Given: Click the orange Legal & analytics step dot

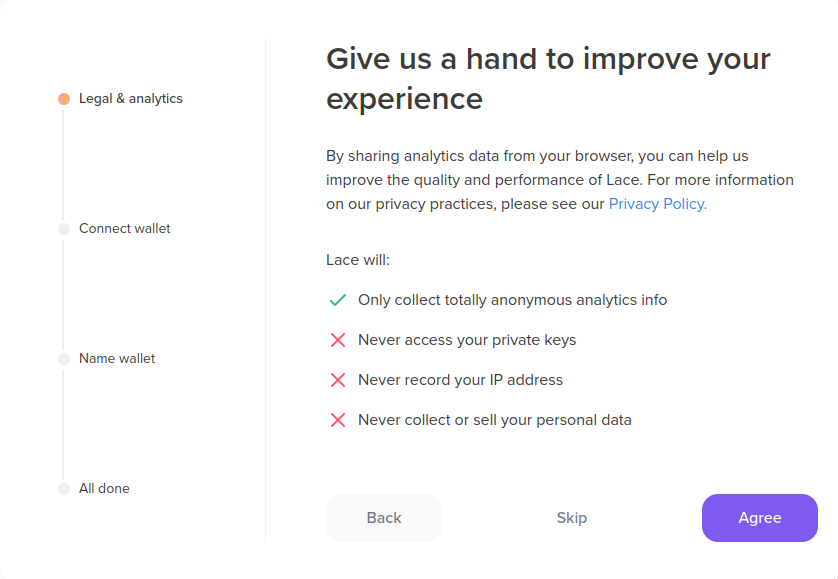Looking at the screenshot, I should [x=64, y=99].
